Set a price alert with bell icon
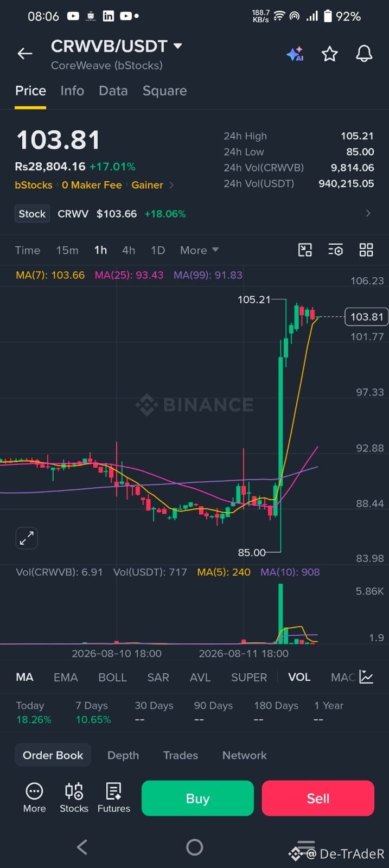This screenshot has width=389, height=868. [364, 53]
